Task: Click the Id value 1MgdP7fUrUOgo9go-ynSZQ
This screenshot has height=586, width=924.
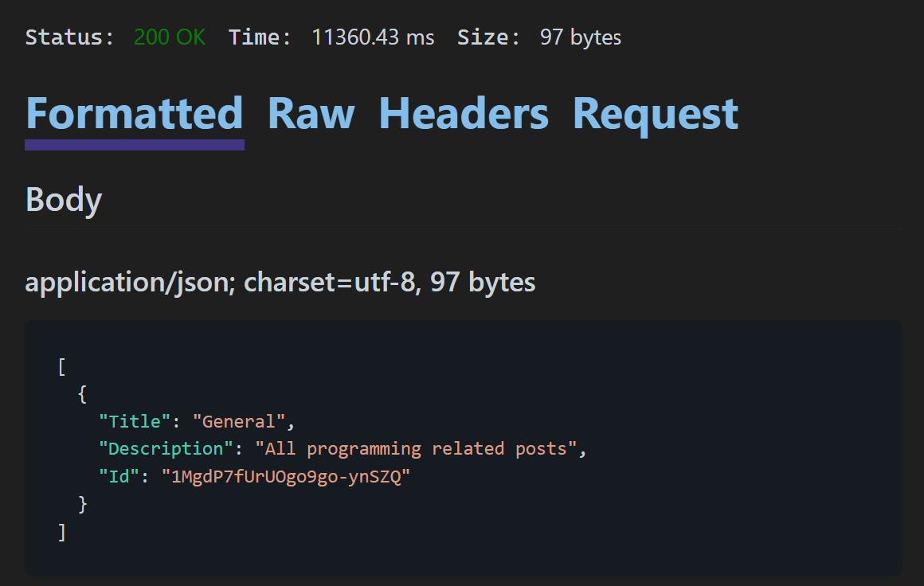Action: click(x=284, y=476)
